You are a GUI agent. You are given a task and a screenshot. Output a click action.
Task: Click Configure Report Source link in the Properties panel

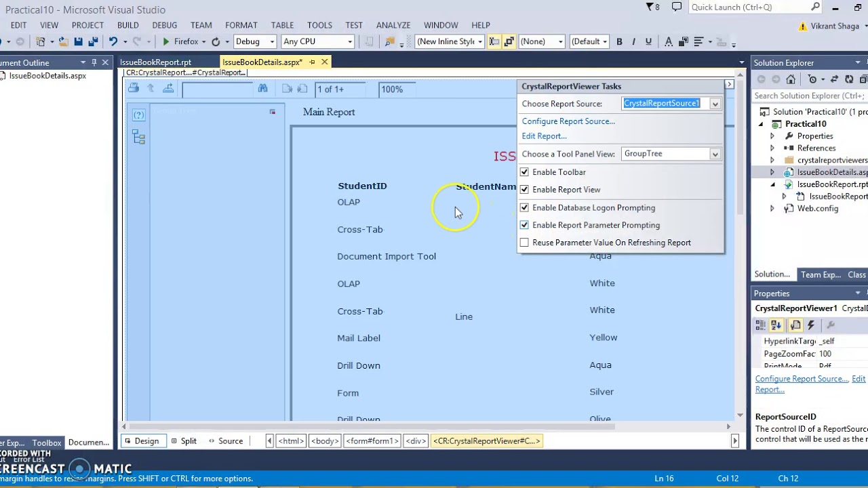point(802,379)
